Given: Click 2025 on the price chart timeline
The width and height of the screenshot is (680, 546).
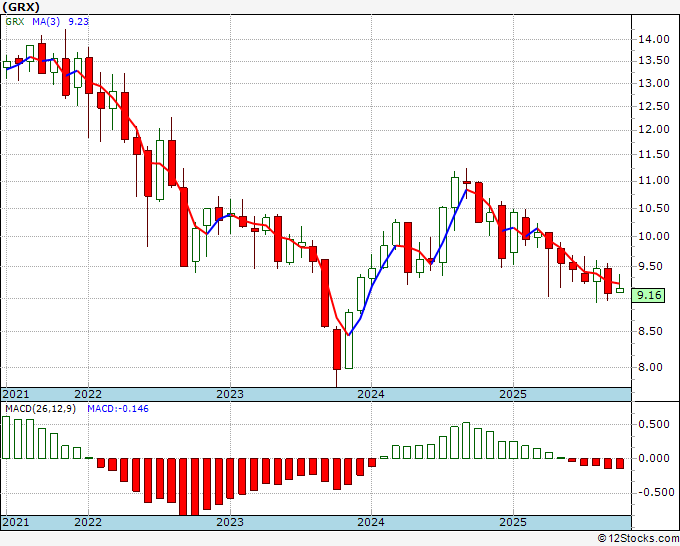Looking at the screenshot, I should tap(513, 394).
